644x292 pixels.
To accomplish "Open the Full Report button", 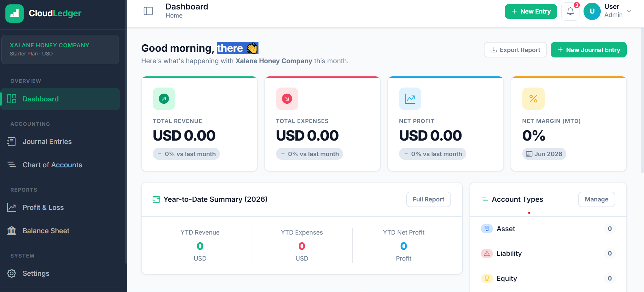I will 428,199.
